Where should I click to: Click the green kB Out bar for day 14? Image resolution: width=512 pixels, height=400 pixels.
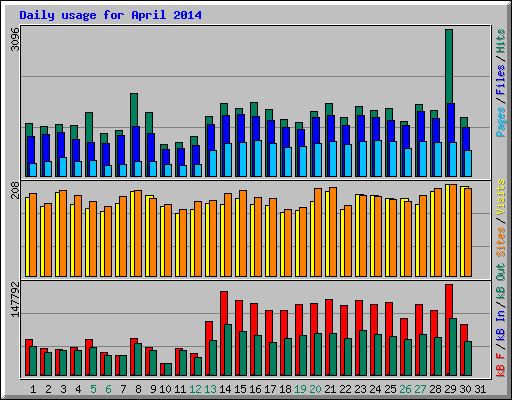[228, 350]
